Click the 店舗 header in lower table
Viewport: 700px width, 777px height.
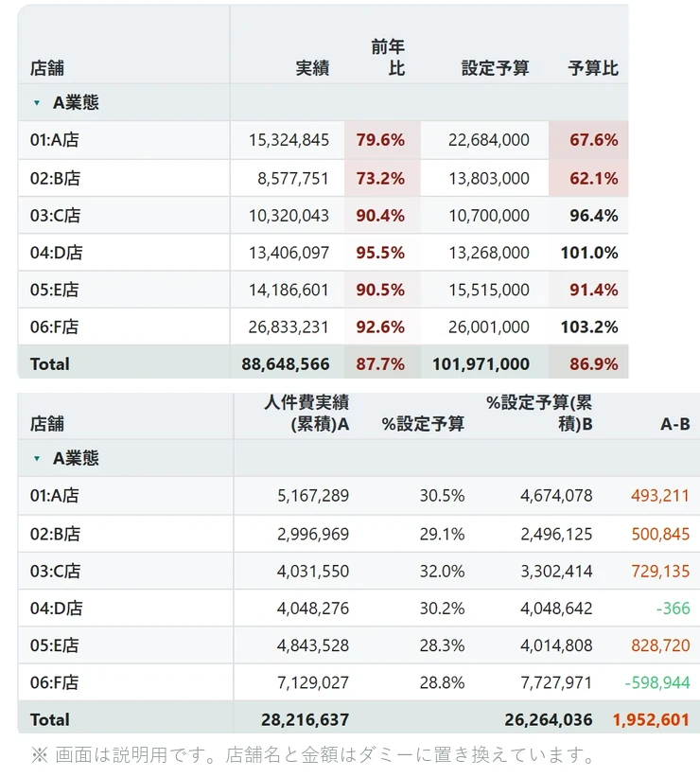47,424
